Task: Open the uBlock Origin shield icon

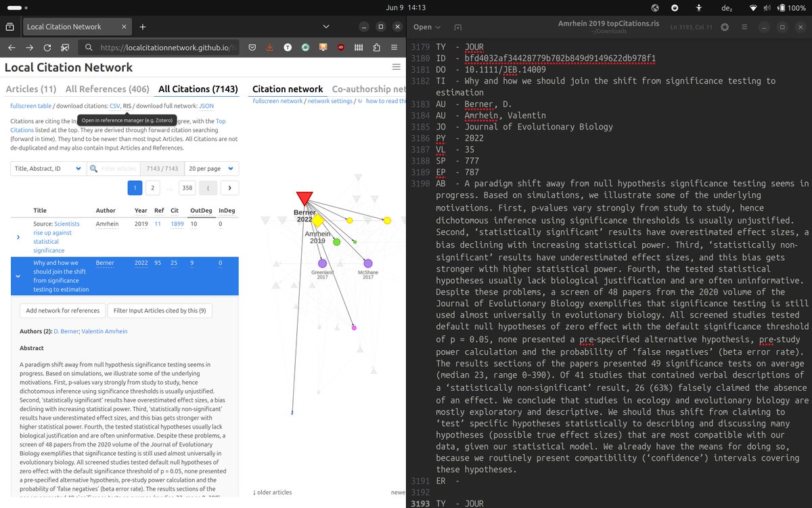Action: 340,48
